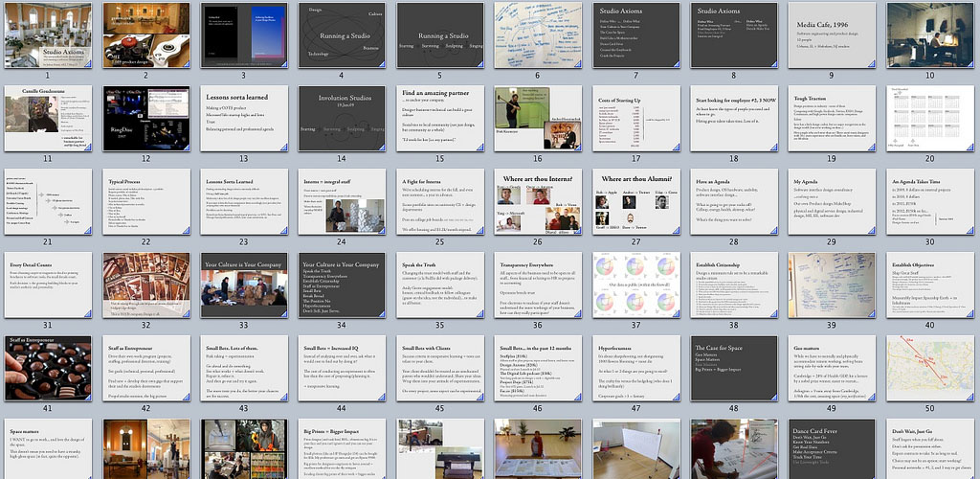
Task: Select the Transparency Everywhere slide
Action: [x=533, y=285]
